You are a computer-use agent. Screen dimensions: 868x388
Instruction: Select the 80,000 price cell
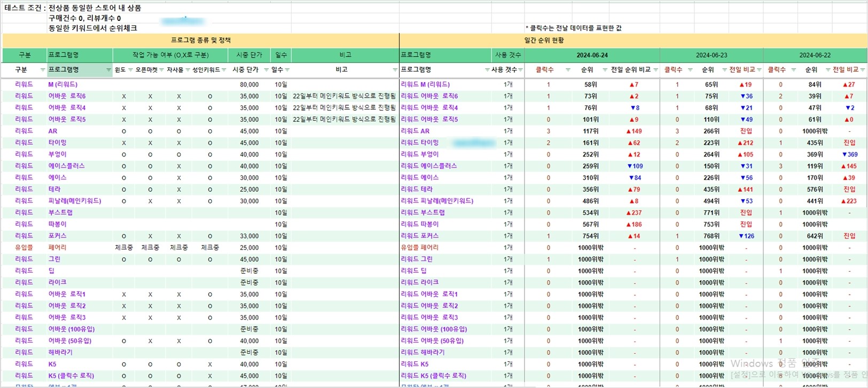(x=249, y=85)
